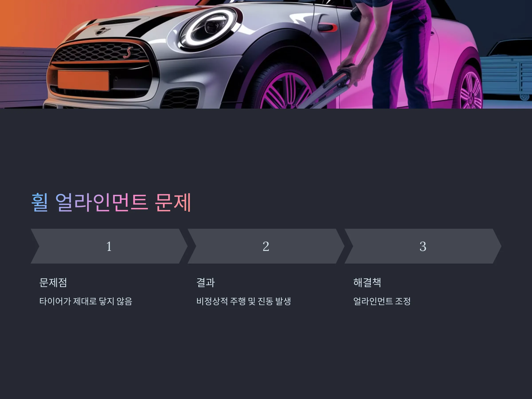The image size is (532, 399).
Task: Select text 타이어가 제대로 닿지 않음
Action: 86,301
